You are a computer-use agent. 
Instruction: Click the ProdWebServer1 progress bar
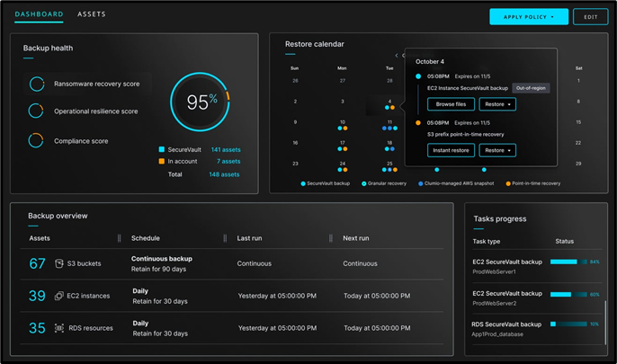click(x=568, y=262)
